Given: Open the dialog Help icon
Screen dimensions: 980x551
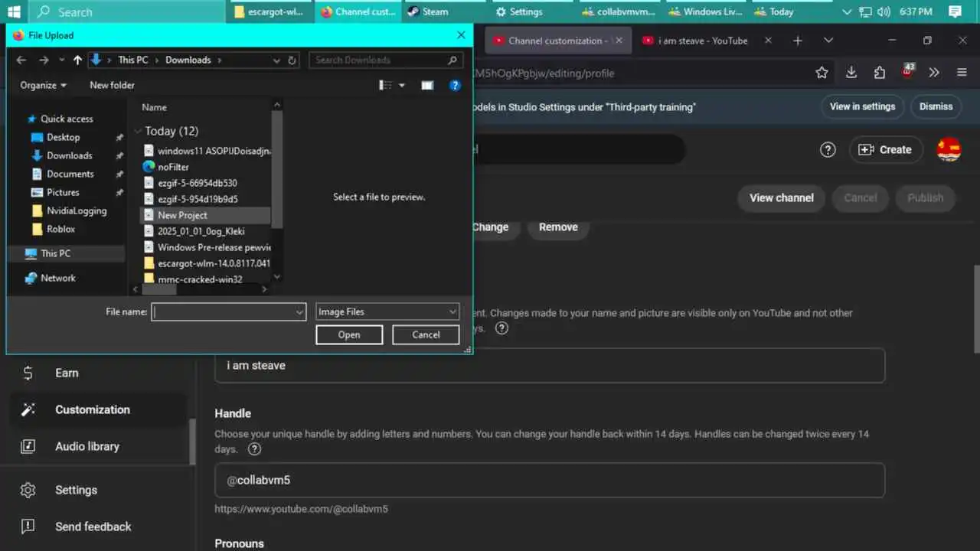Looking at the screenshot, I should point(455,85).
